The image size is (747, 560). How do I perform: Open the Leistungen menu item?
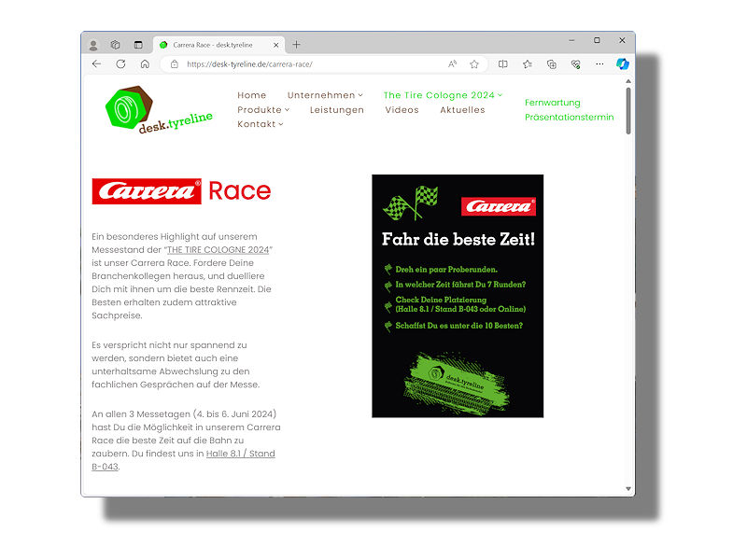tap(337, 110)
